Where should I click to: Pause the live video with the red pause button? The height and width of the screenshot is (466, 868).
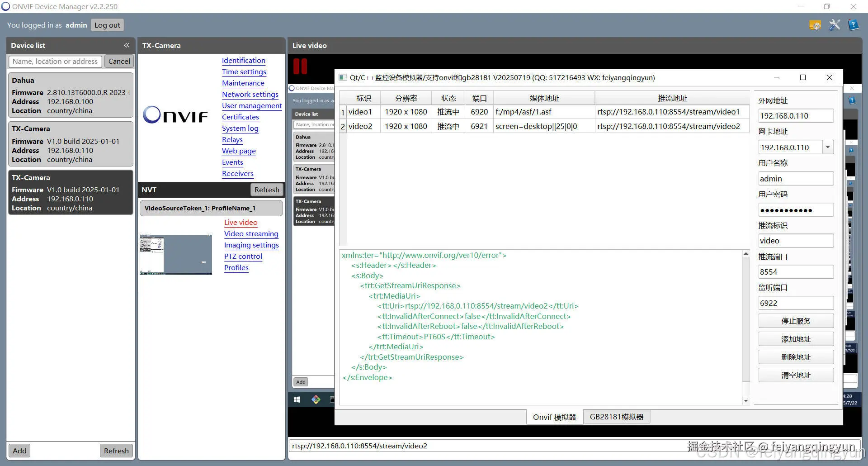pyautogui.click(x=300, y=67)
